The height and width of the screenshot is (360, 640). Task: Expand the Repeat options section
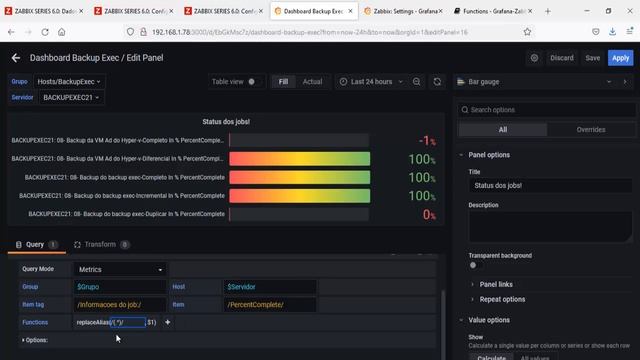(x=502, y=299)
